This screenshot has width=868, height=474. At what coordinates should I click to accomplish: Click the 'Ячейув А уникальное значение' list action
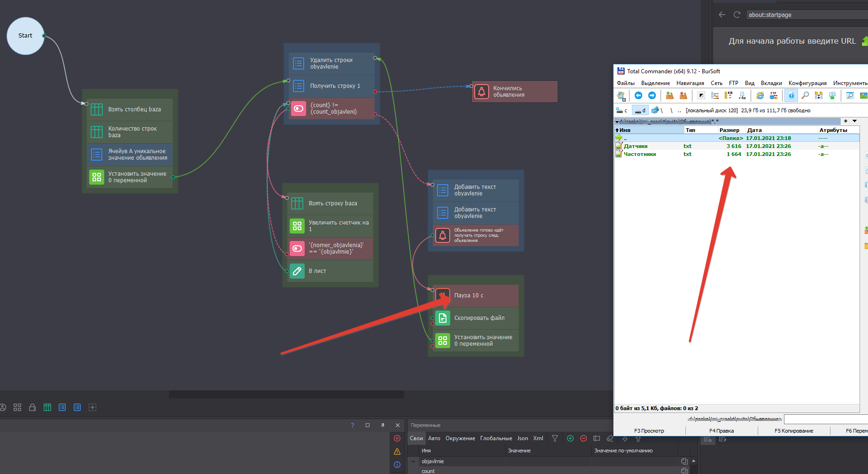point(130,155)
